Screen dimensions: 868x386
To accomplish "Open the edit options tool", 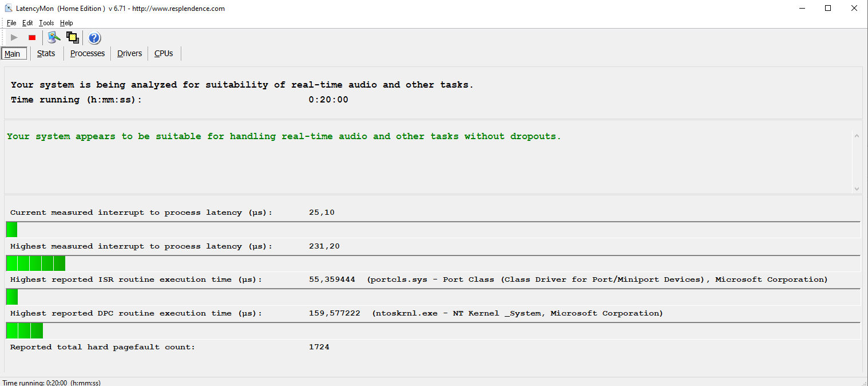I will point(54,37).
